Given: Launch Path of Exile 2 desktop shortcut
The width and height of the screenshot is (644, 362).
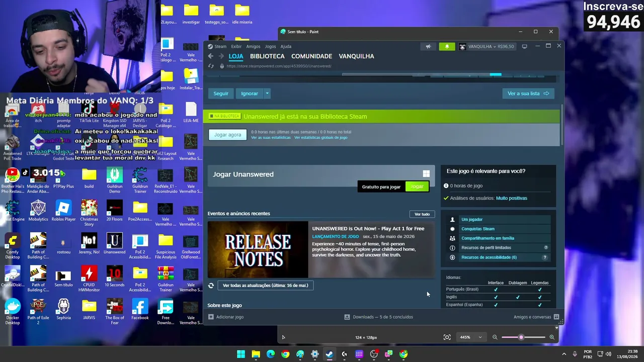Looking at the screenshot, I should 38,312.
